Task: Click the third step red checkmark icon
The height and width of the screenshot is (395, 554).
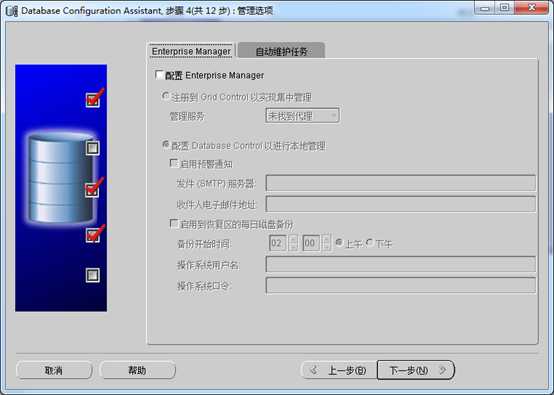Action: 94,188
